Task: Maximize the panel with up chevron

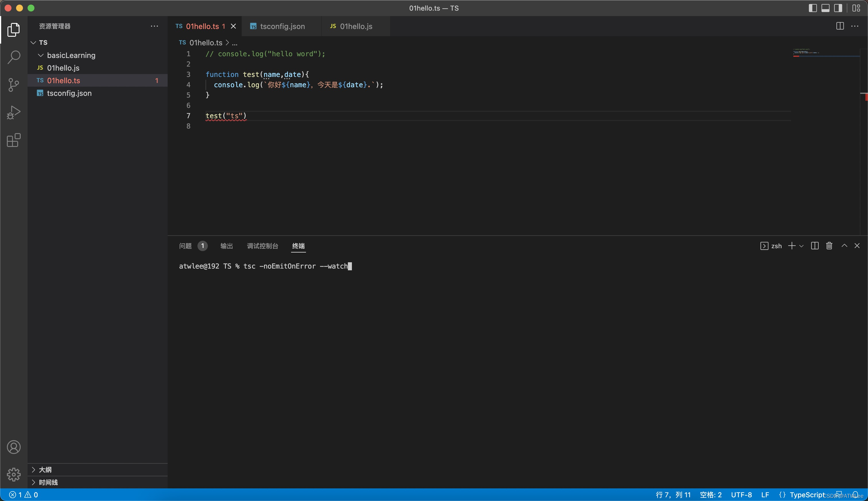Action: point(844,246)
